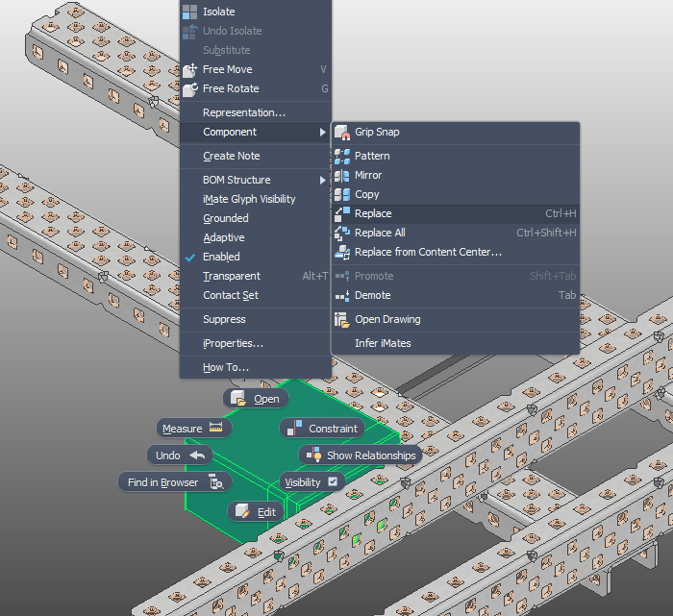Screen dimensions: 673x616
Task: Choose Create Note from context menu
Action: pos(256,156)
